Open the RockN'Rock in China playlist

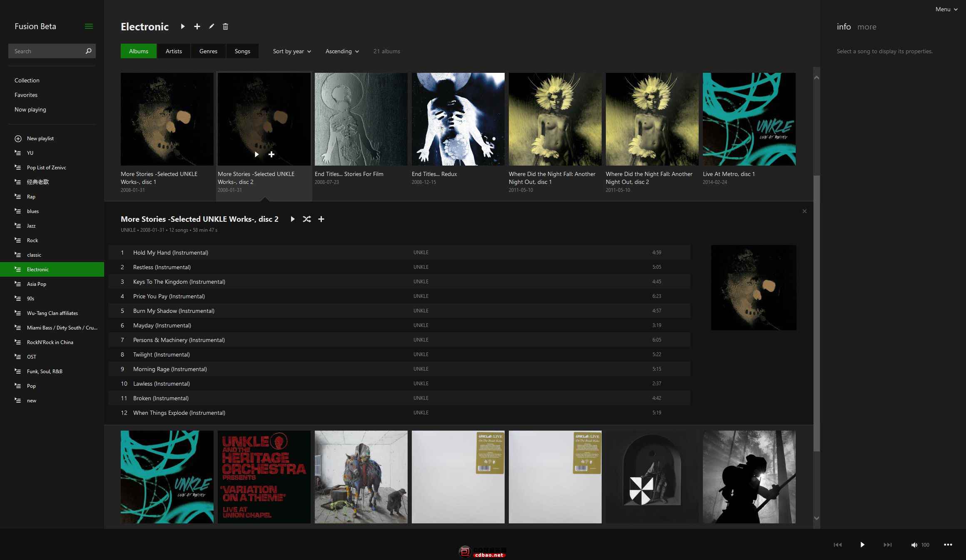(x=52, y=342)
